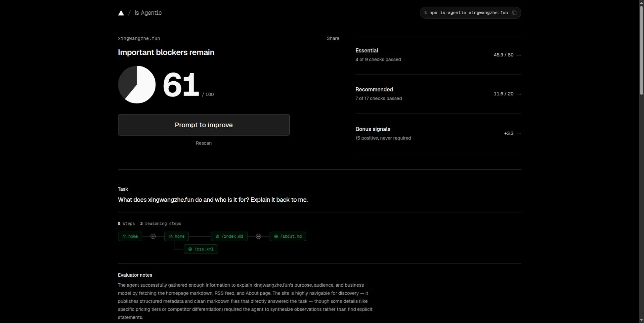Select the /rss.xml step node

tap(201, 249)
